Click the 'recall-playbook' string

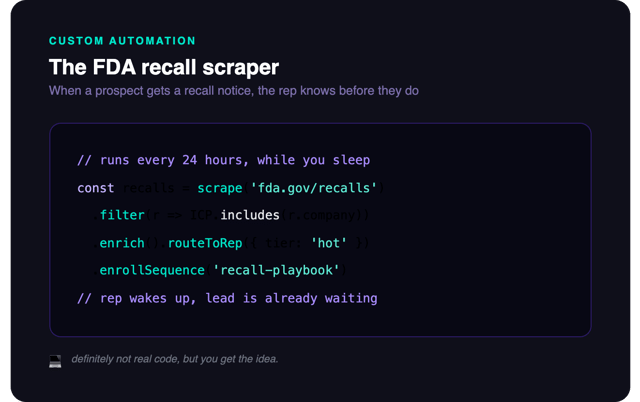[276, 270]
